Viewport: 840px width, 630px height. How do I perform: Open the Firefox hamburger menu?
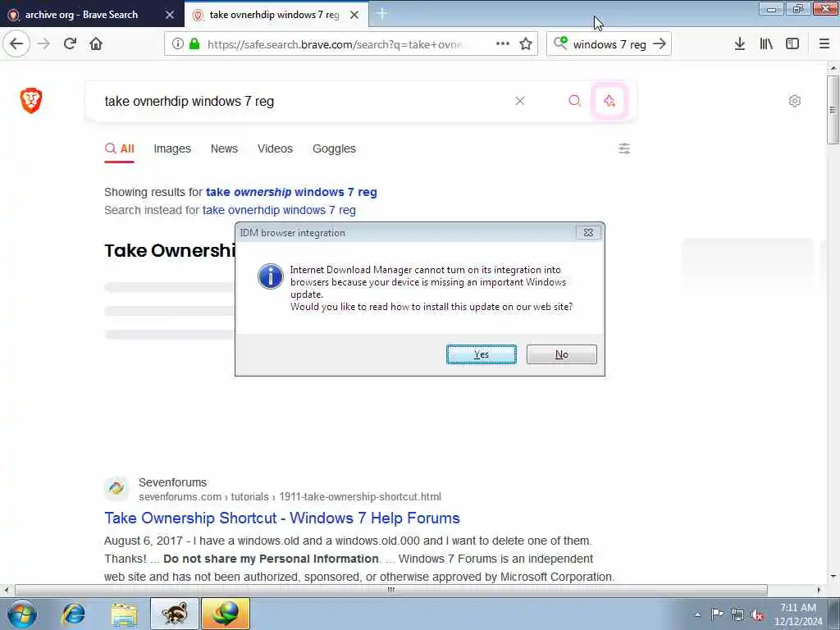(x=824, y=44)
